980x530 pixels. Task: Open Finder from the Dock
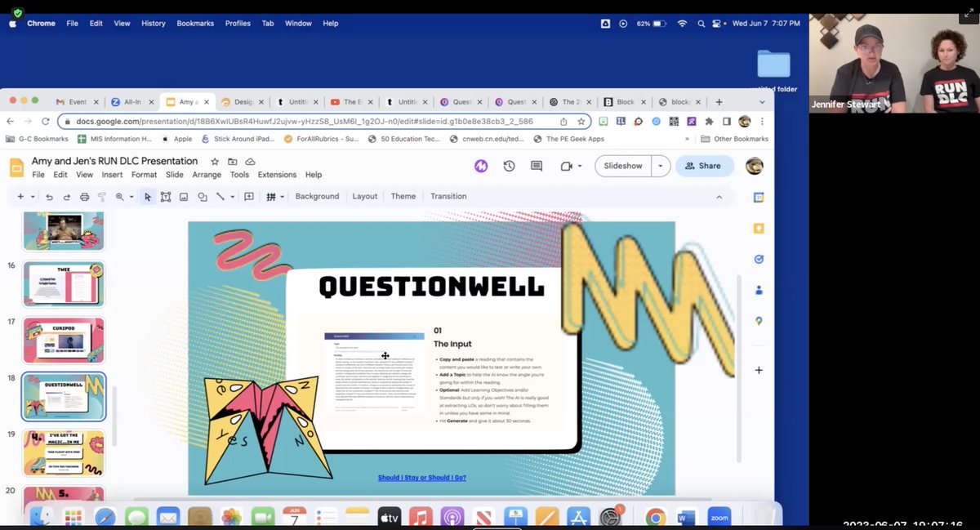[x=42, y=517]
